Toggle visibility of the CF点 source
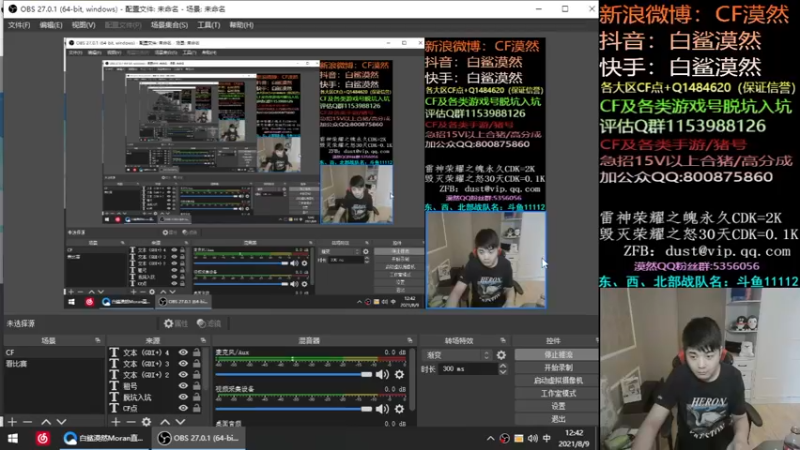800x450 pixels. 183,408
